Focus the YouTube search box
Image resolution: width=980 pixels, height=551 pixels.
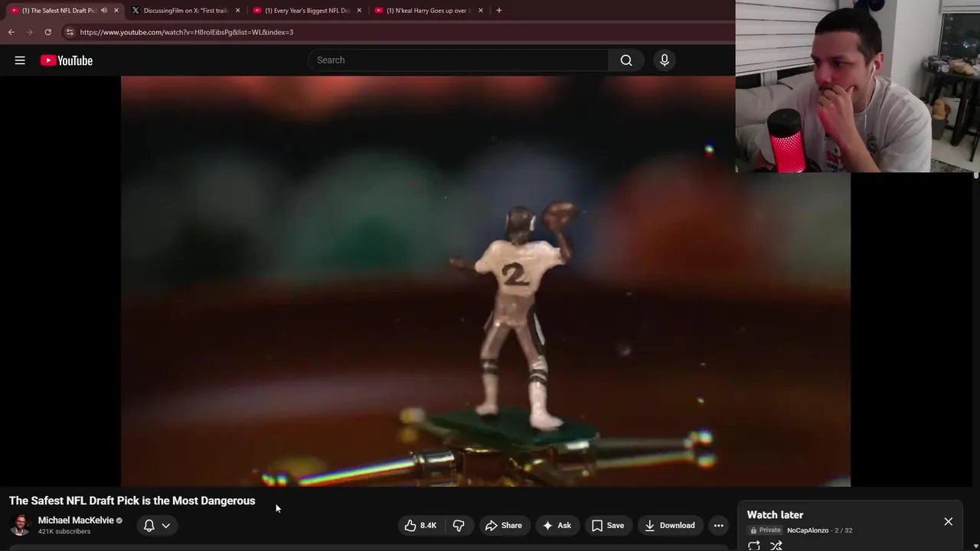(458, 60)
